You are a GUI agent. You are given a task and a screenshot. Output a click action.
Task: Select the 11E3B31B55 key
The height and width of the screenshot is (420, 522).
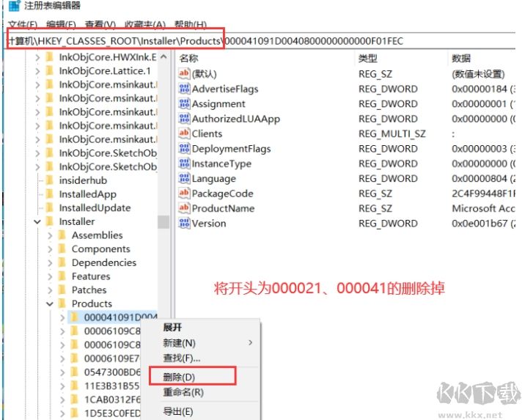tap(112, 386)
